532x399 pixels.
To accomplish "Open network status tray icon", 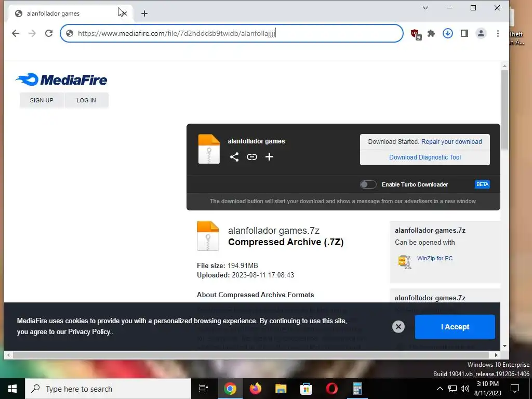I will [x=453, y=389].
